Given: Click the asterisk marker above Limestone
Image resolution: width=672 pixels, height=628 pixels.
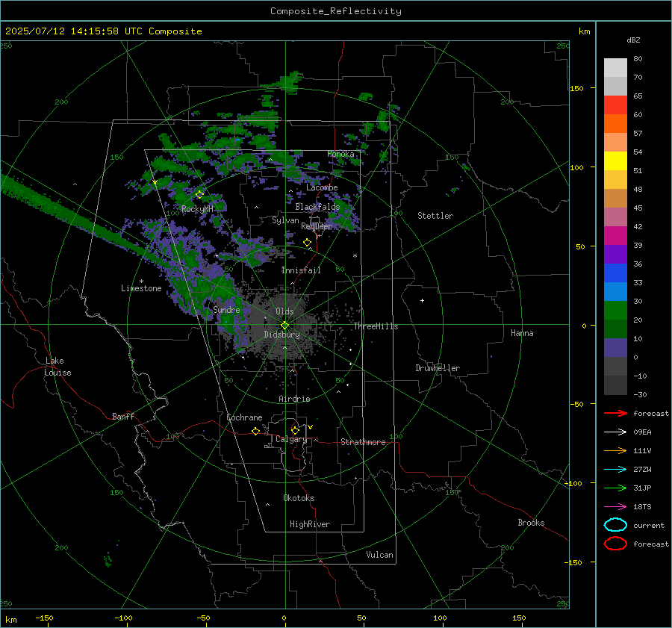Looking at the screenshot, I should (x=141, y=282).
